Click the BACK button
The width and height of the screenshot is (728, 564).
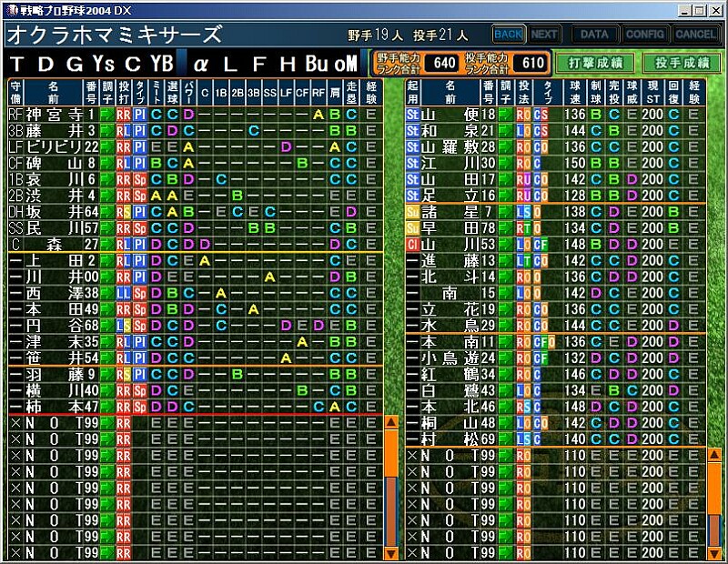click(x=509, y=35)
